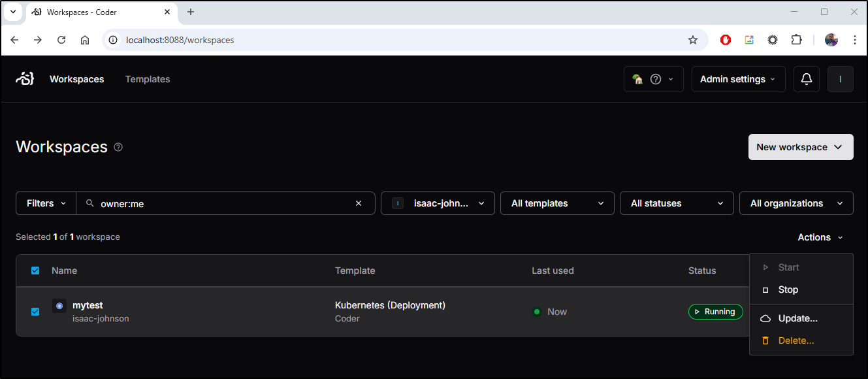
Task: Expand the All organizations dropdown
Action: pos(796,203)
